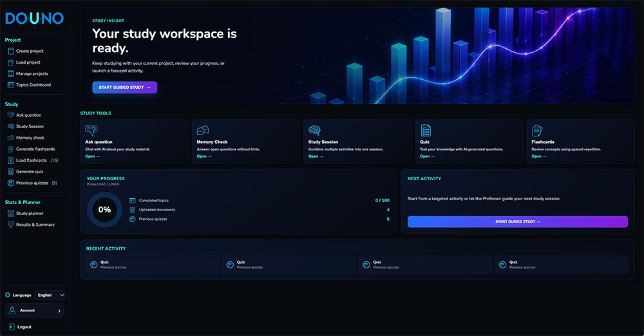
Task: Click the Quiz checklist icon in Study Tools
Action: click(426, 131)
